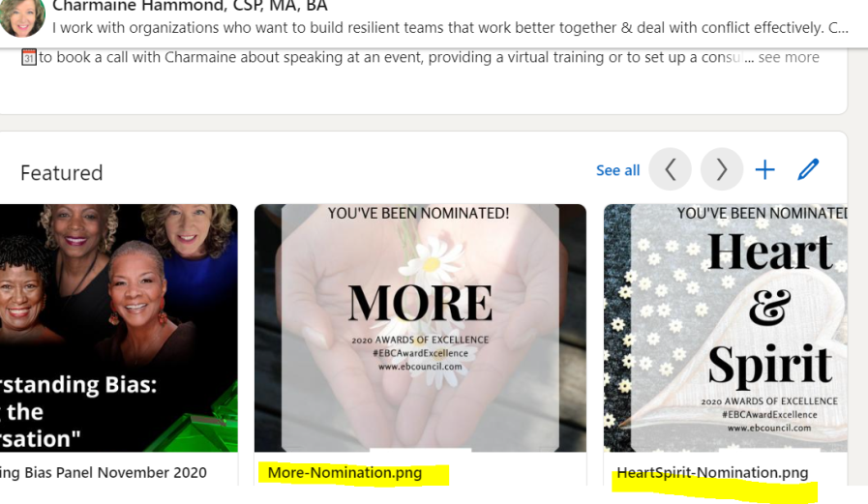Click the www.ebcouncil.com text on Heart & Spirit card
Screen dimensions: 868x504
click(x=769, y=429)
